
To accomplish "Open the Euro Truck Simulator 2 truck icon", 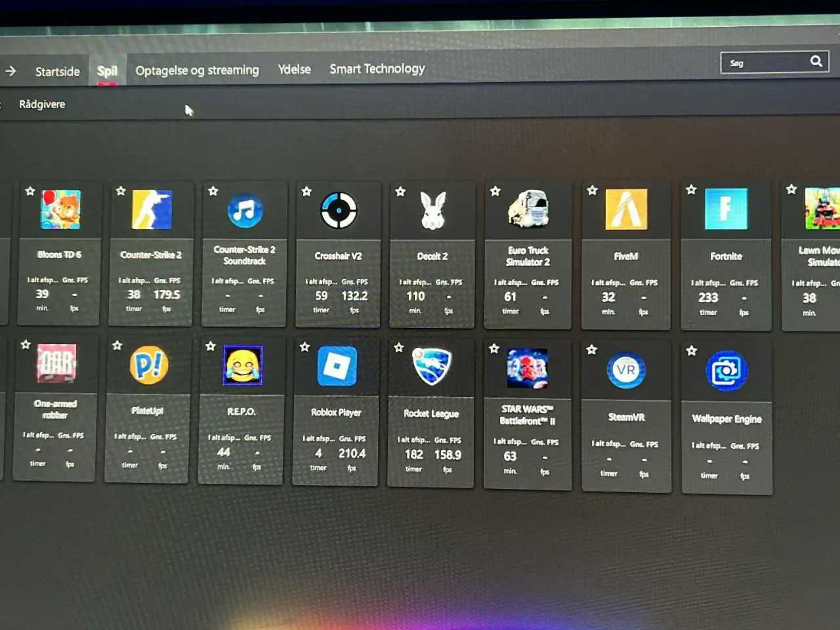I will 528,209.
